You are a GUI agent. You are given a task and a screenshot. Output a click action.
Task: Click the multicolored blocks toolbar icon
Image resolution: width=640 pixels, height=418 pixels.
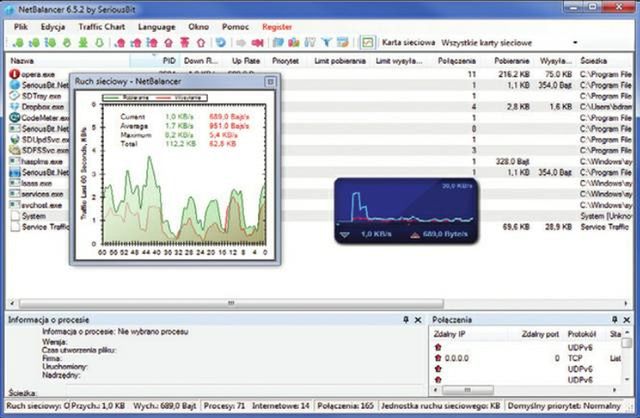pos(294,42)
